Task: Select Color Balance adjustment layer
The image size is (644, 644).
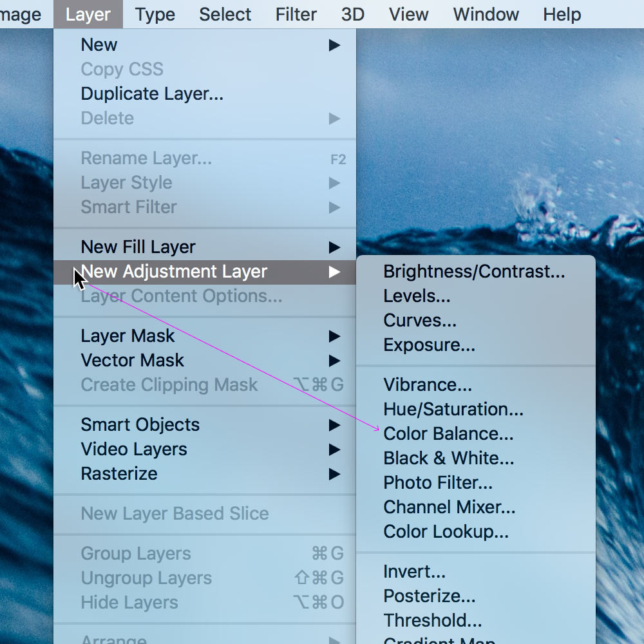Action: click(x=448, y=434)
